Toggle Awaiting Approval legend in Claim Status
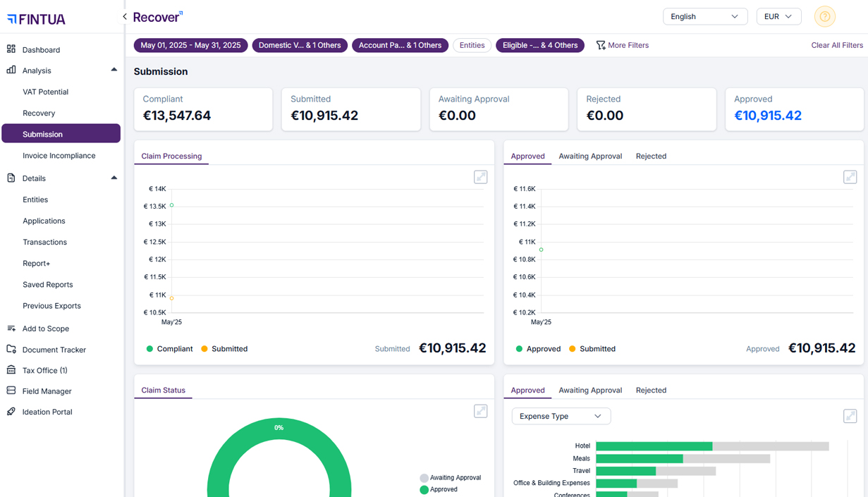The width and height of the screenshot is (868, 497). [451, 478]
